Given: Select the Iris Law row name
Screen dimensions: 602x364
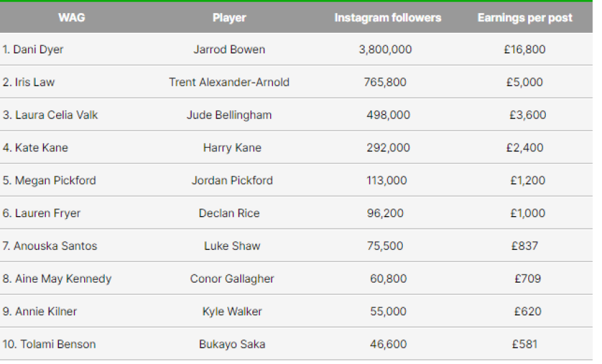Looking at the screenshot, I should (x=29, y=82).
